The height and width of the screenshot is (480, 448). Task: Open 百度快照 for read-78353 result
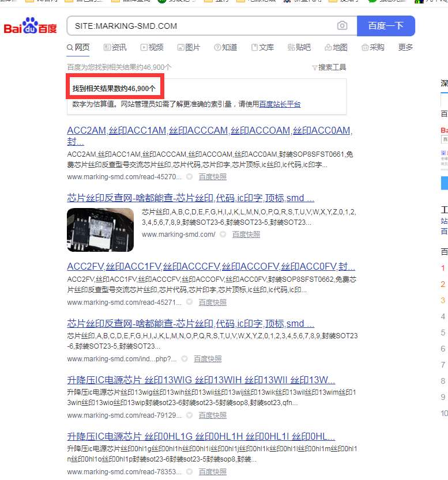click(213, 472)
